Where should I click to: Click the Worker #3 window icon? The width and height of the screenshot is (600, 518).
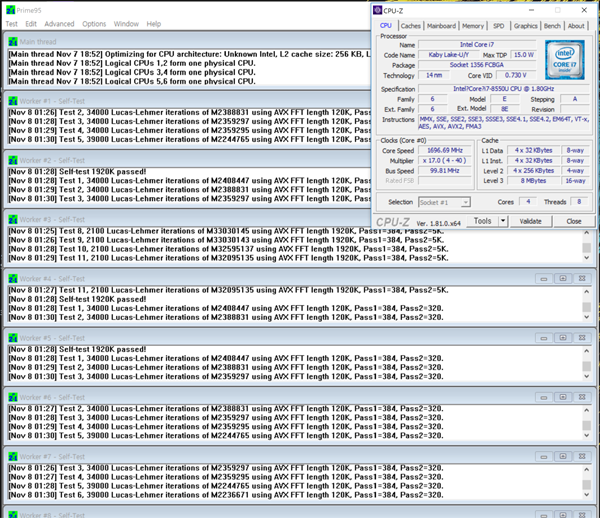coord(13,220)
